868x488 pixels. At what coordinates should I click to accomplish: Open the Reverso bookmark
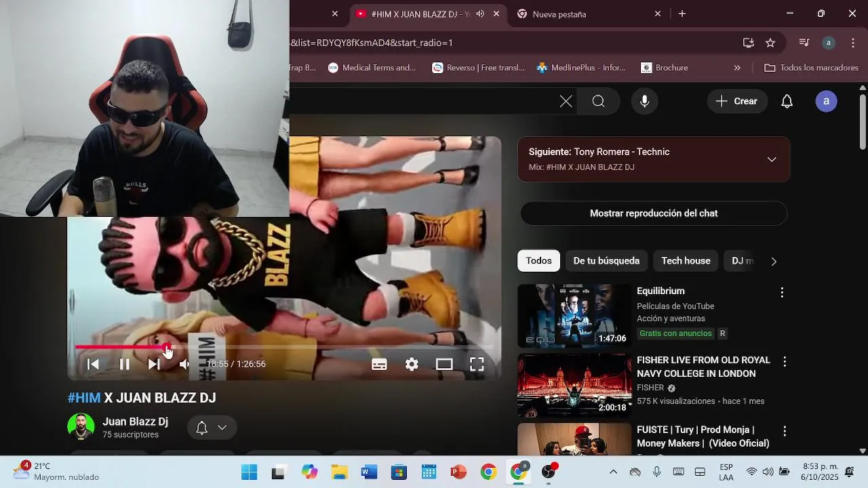(x=479, y=68)
